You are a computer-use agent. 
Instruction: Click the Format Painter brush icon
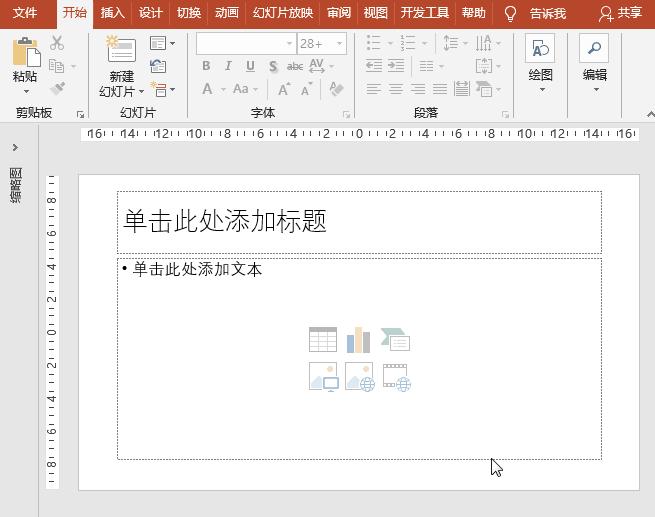(58, 89)
